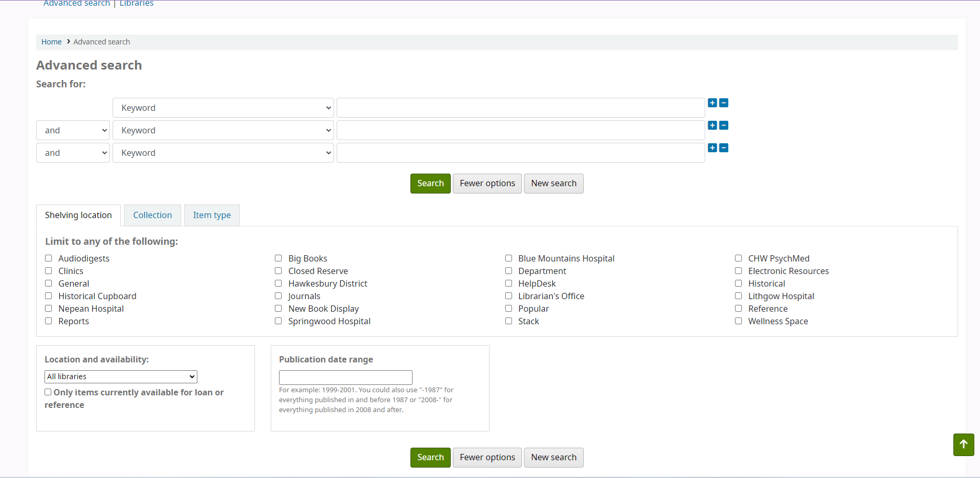Check the Audiodigests checkbox
The width and height of the screenshot is (980, 478).
[x=49, y=258]
